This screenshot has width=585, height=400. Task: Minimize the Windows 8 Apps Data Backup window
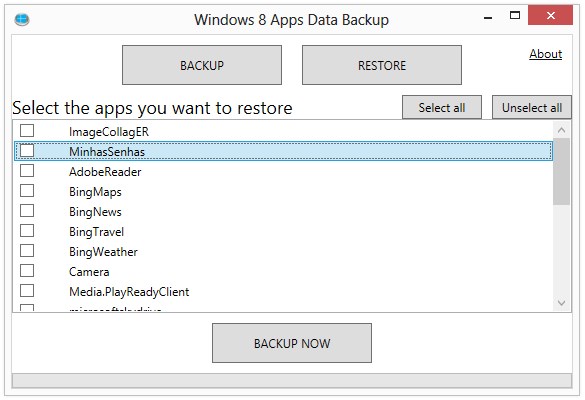pos(488,17)
